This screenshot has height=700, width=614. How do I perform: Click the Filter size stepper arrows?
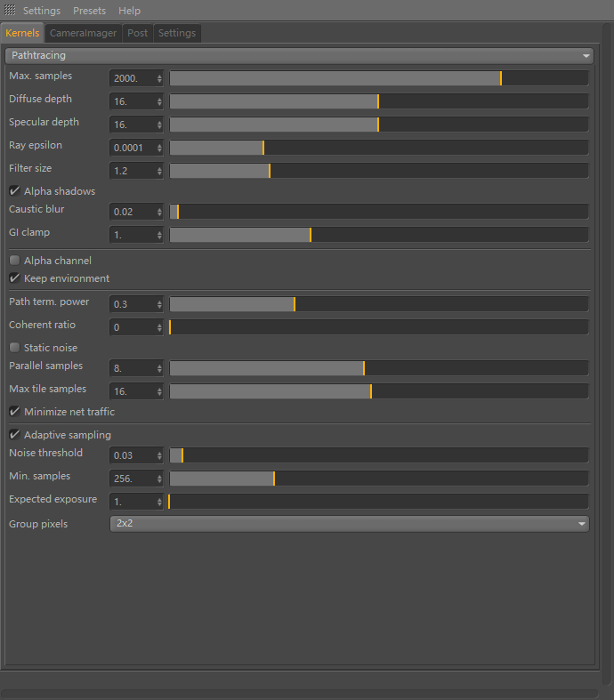159,171
